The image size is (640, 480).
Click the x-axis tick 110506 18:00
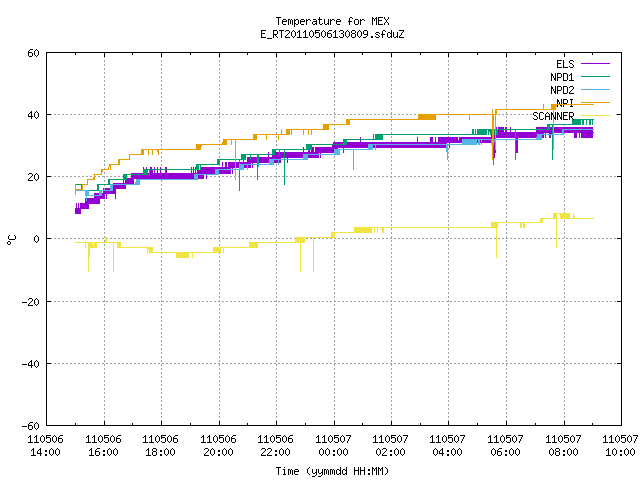(x=160, y=446)
